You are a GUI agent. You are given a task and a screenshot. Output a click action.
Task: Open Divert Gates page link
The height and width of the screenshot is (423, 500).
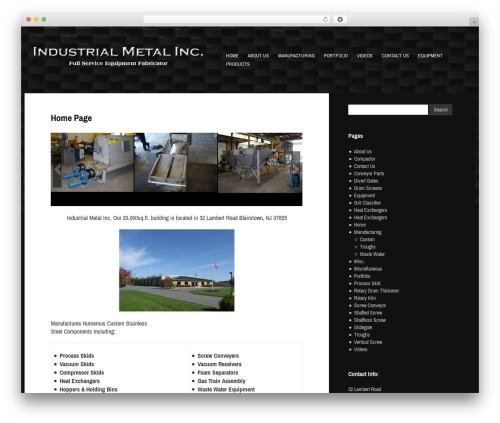[366, 181]
